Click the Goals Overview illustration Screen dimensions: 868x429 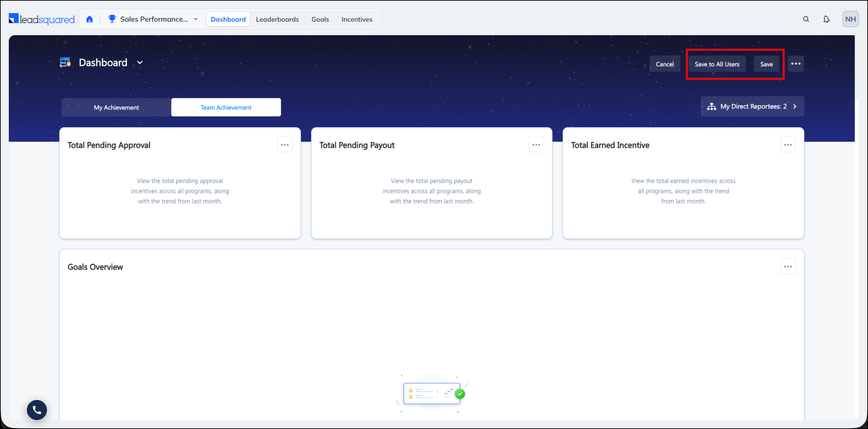click(432, 393)
